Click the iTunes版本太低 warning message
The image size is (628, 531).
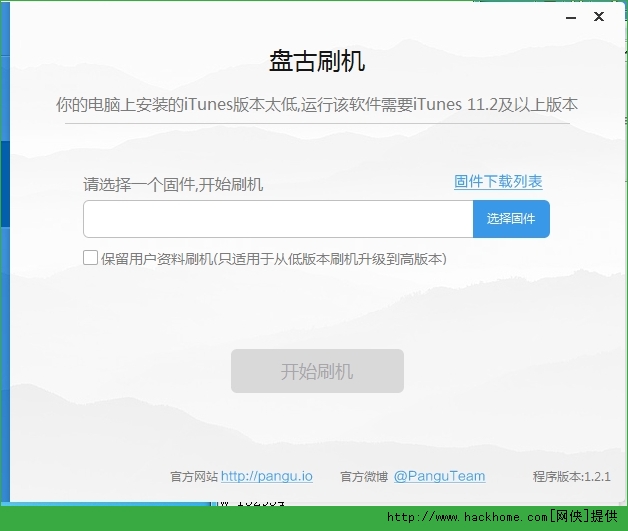click(317, 105)
